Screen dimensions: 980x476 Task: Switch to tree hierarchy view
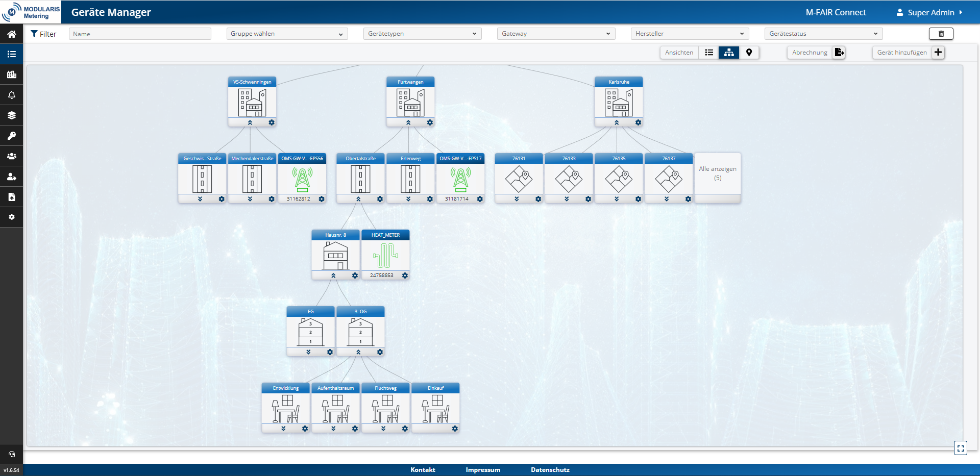point(729,53)
